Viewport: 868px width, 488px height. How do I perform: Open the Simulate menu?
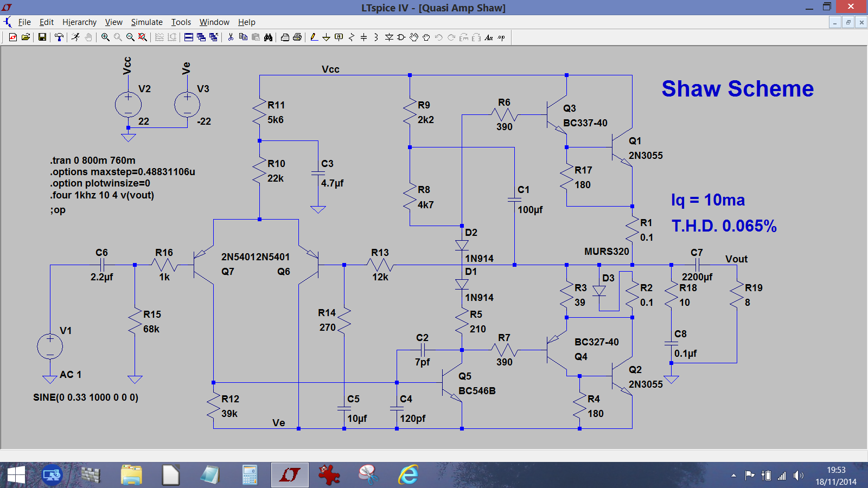click(x=147, y=22)
